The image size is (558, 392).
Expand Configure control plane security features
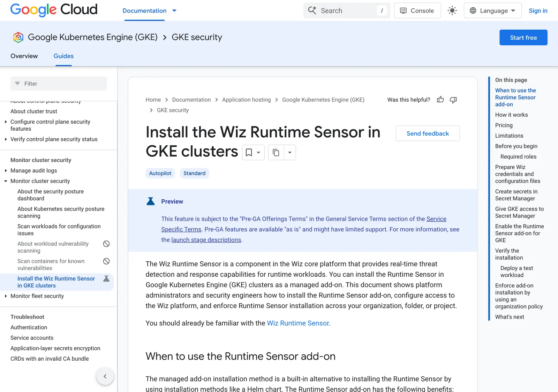6,122
